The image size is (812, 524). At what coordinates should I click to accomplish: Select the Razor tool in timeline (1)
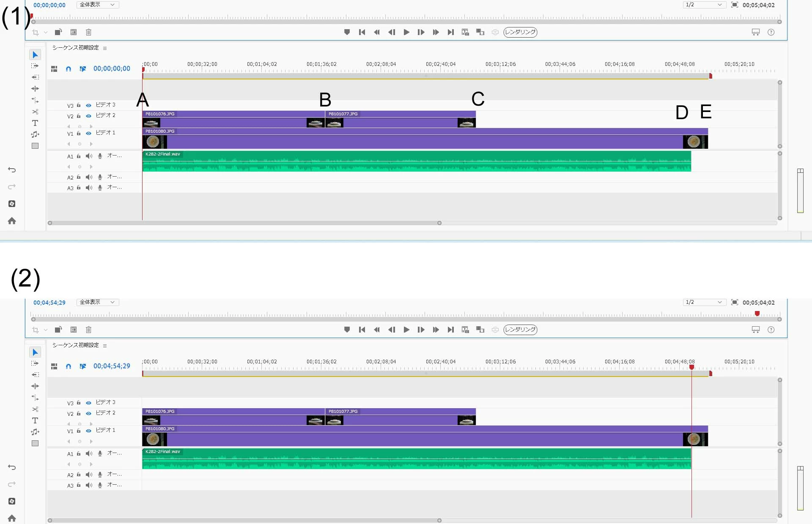(35, 112)
